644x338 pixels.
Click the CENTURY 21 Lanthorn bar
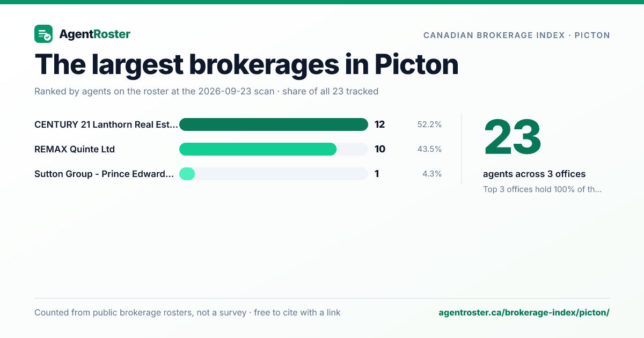(274, 124)
